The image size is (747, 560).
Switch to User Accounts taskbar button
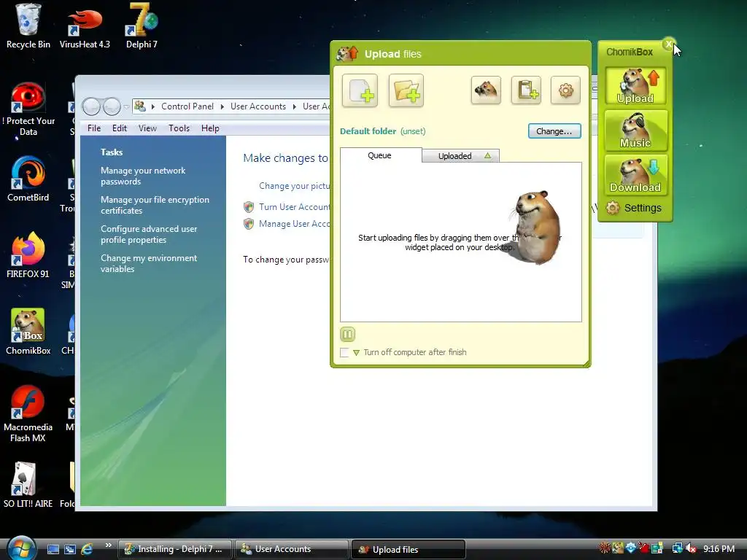tap(292, 549)
